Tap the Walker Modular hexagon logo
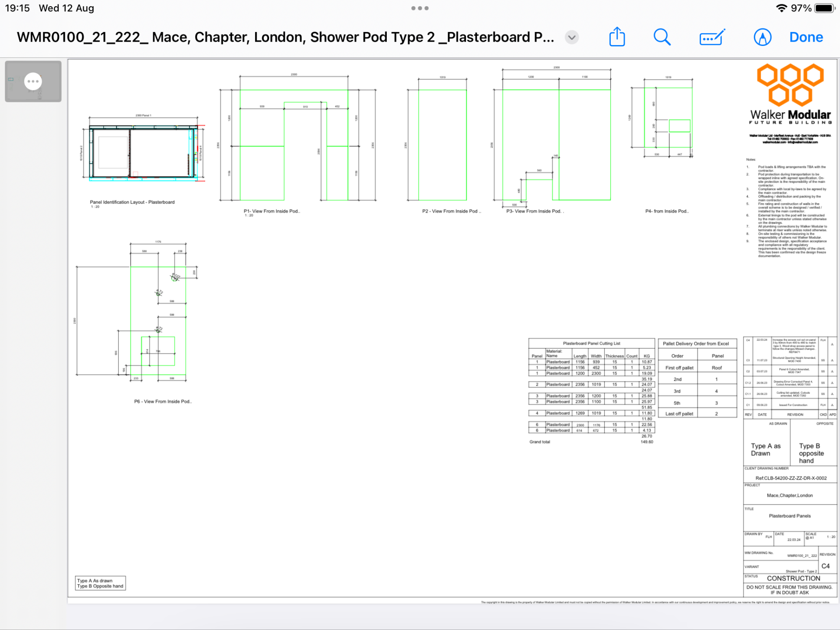The width and height of the screenshot is (840, 630). click(x=790, y=85)
